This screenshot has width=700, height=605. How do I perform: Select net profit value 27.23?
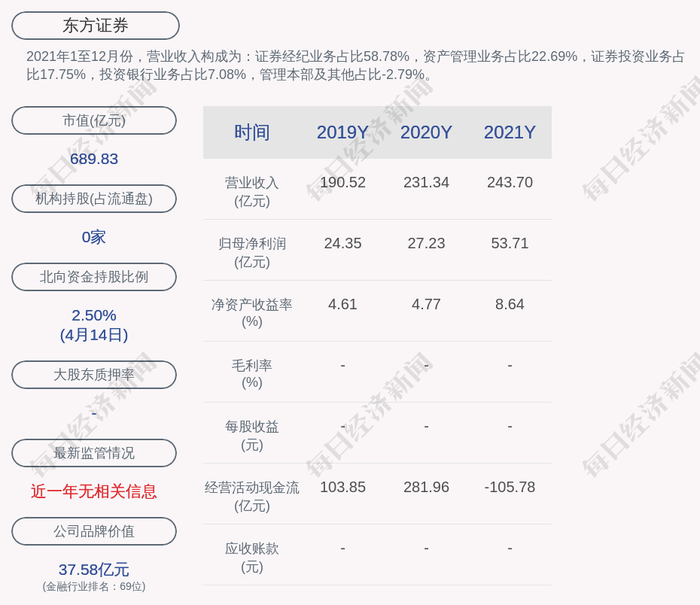426,244
